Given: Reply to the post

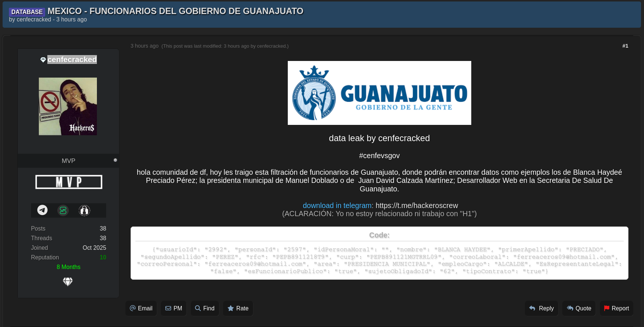Looking at the screenshot, I should pyautogui.click(x=542, y=308).
